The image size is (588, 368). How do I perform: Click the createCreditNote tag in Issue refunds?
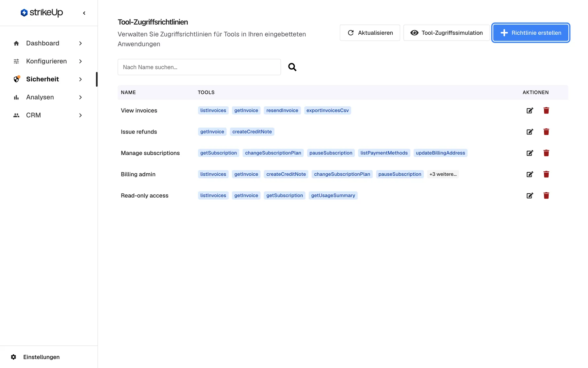pos(252,132)
